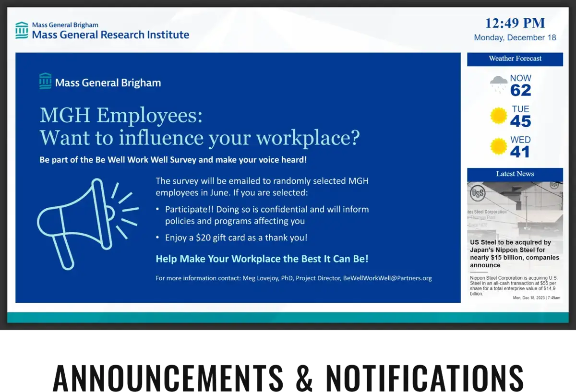Click the rain cloud icon for current weather

click(x=498, y=83)
